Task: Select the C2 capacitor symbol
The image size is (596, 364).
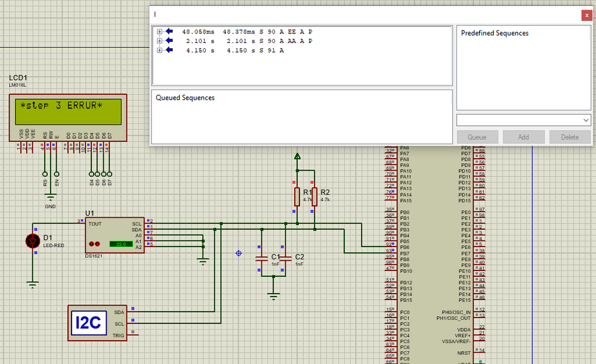Action: click(285, 258)
